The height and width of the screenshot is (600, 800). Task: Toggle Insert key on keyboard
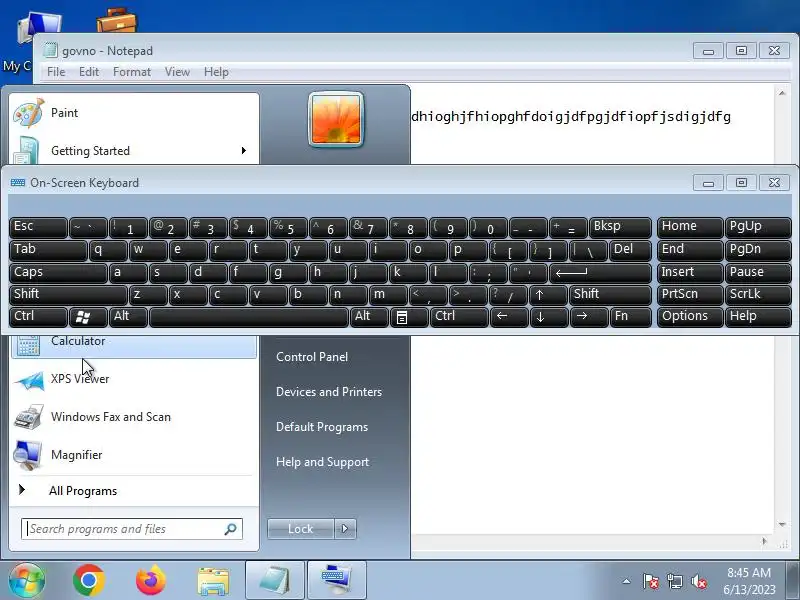(690, 272)
